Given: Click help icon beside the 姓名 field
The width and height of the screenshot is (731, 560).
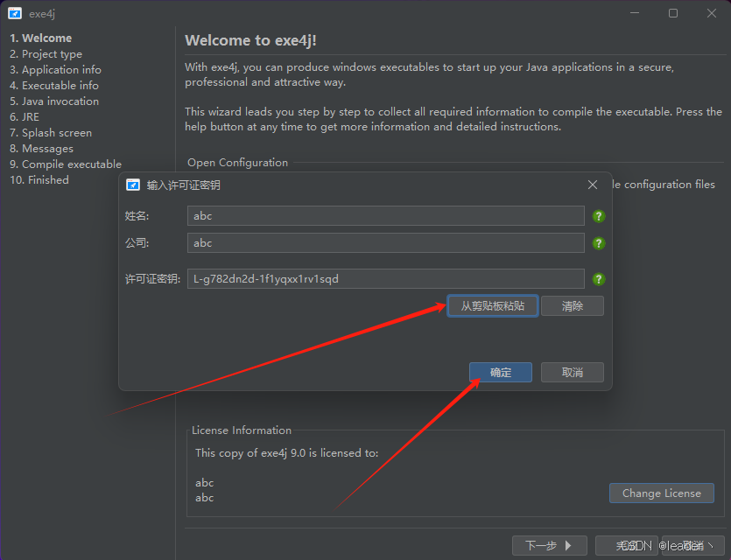Looking at the screenshot, I should tap(599, 216).
